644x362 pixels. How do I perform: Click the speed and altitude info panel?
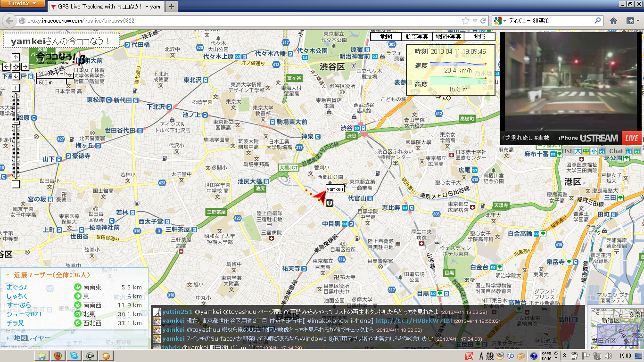tap(450, 70)
